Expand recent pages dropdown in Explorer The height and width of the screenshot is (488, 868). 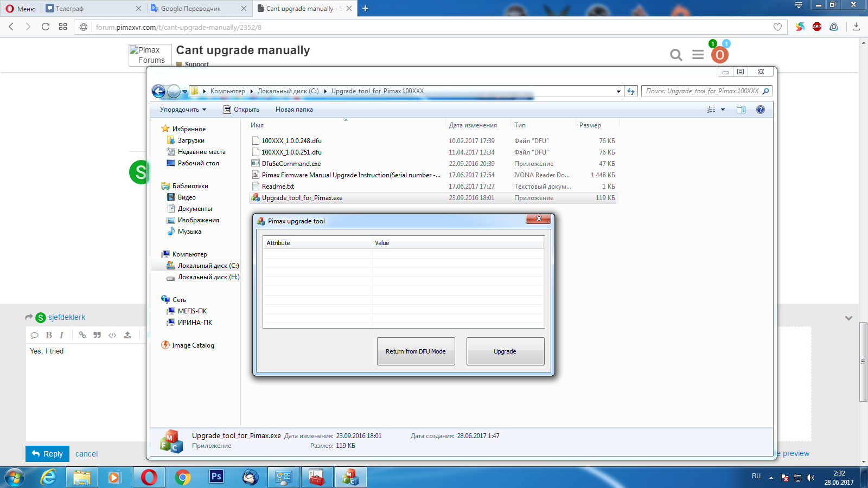185,91
